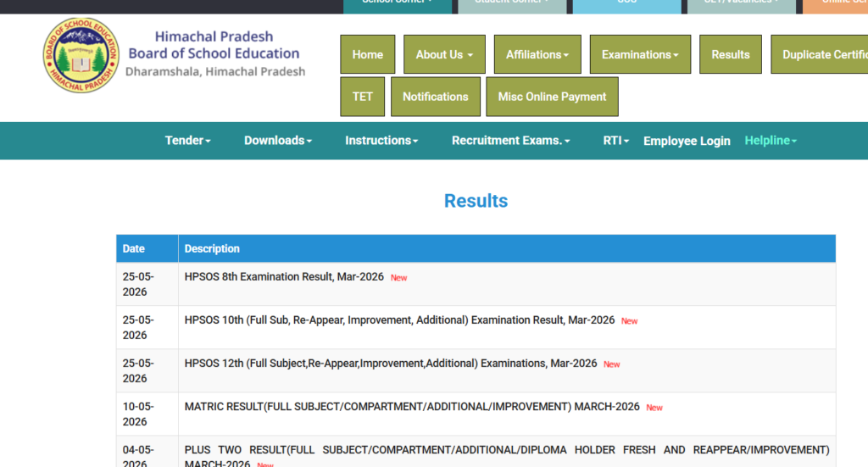Click Dharamshala, Himachal Pradesh subtitle
The image size is (868, 467).
pyautogui.click(x=215, y=71)
